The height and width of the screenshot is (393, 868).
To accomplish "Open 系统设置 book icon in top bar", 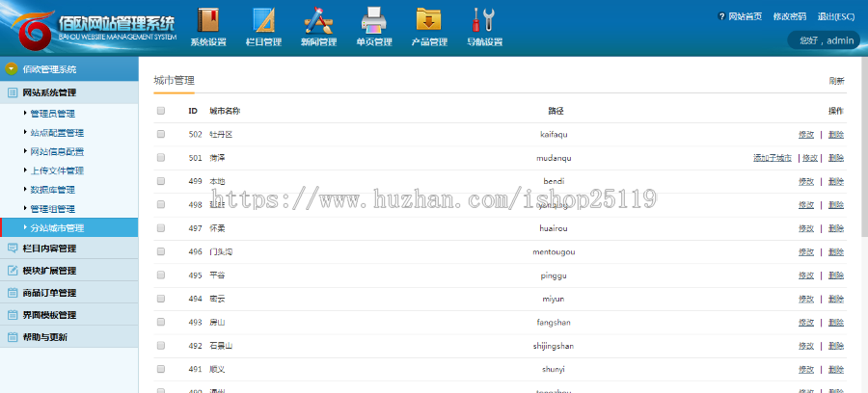I will [x=208, y=20].
